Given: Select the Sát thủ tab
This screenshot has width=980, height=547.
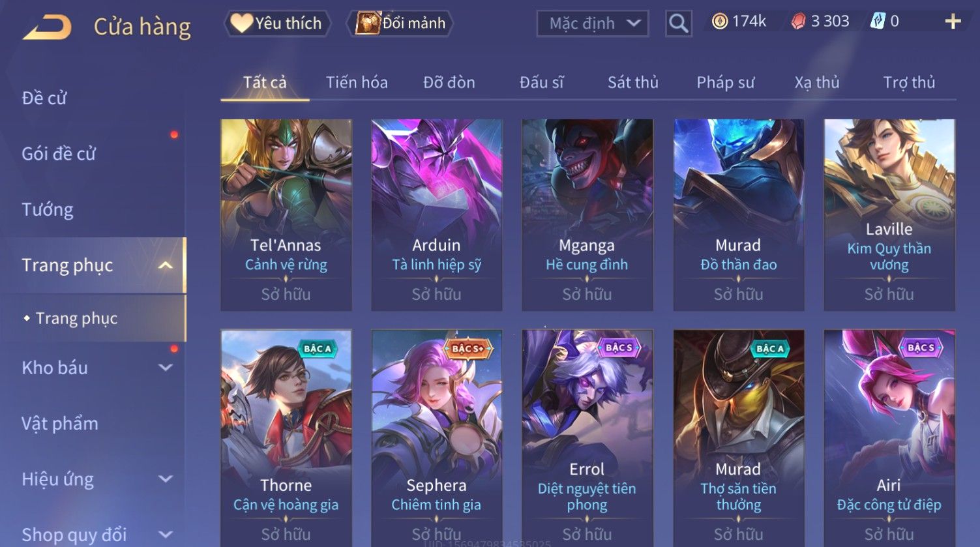Looking at the screenshot, I should 632,82.
